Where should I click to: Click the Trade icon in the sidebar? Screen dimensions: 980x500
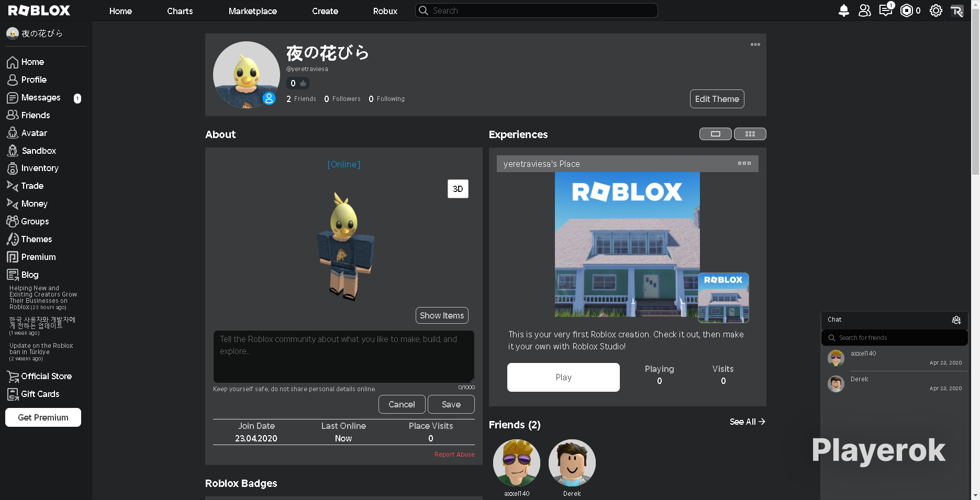click(x=13, y=186)
